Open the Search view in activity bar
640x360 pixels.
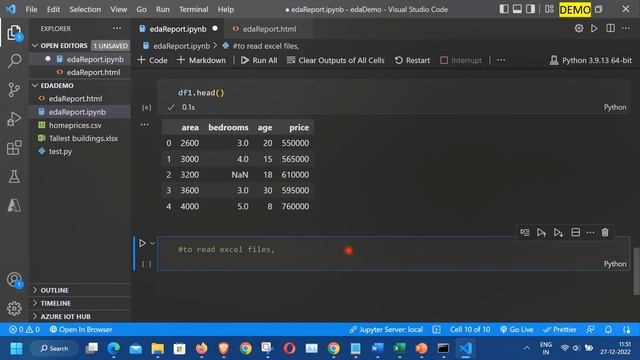click(x=14, y=61)
